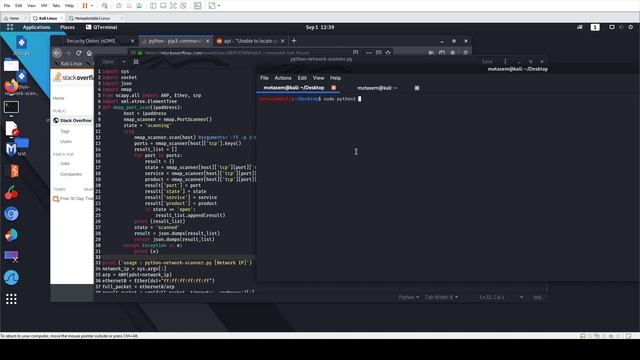Image resolution: width=640 pixels, height=360 pixels.
Task: Open Firefox hamburger menu
Action: click(x=465, y=53)
